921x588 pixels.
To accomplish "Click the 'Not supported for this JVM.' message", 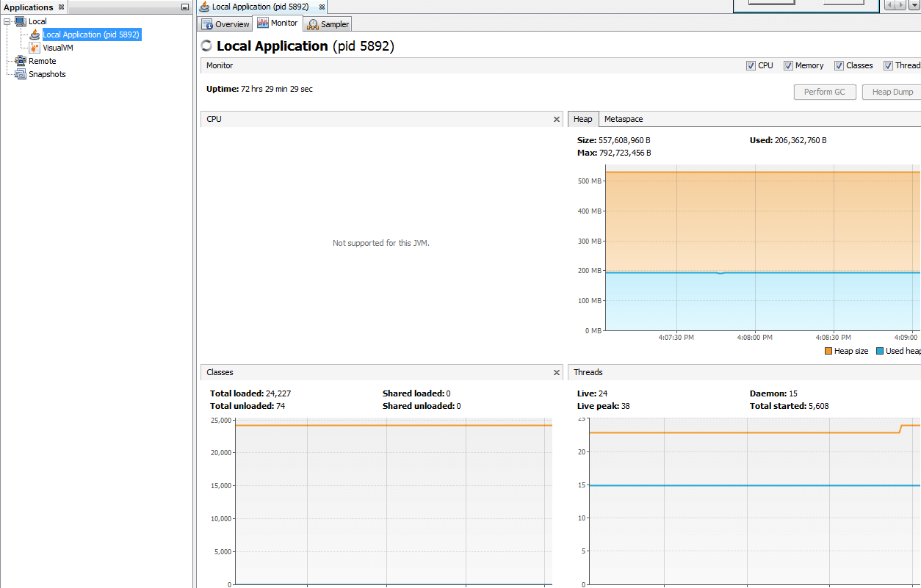I will click(x=381, y=243).
